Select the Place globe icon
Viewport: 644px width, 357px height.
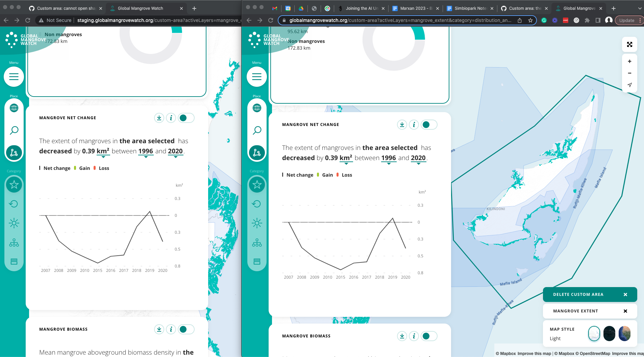(x=257, y=108)
